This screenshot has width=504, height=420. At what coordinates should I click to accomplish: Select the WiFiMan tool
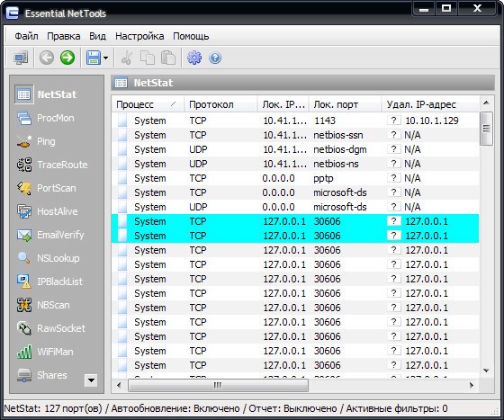[45, 352]
